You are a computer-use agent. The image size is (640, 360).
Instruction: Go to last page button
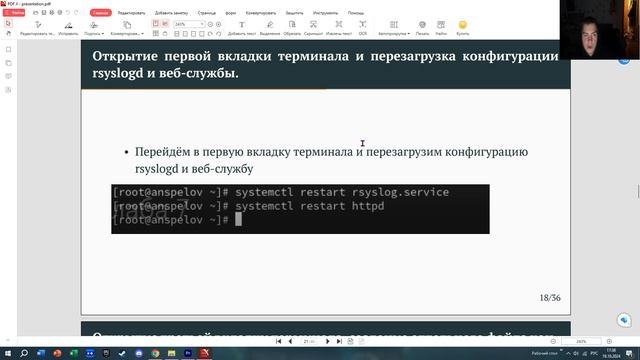[x=339, y=341]
